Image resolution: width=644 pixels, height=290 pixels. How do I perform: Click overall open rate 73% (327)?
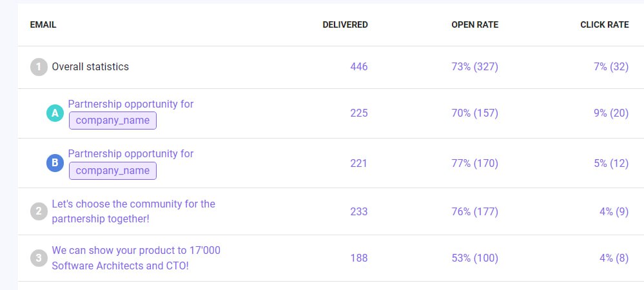point(474,67)
